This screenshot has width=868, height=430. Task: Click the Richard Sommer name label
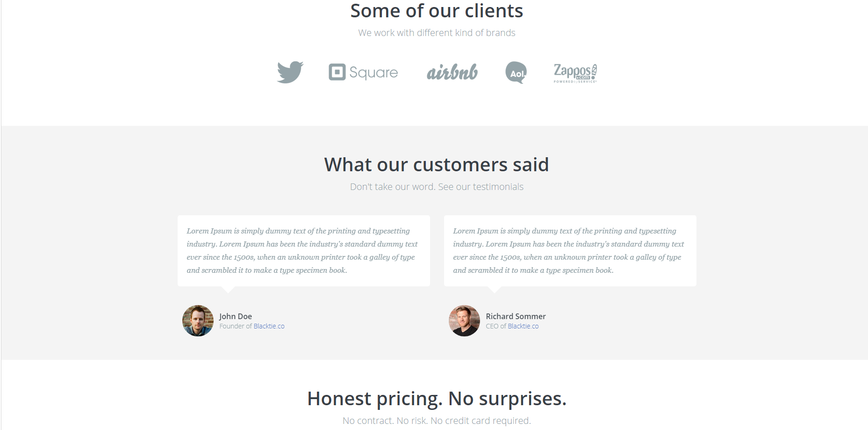click(516, 316)
